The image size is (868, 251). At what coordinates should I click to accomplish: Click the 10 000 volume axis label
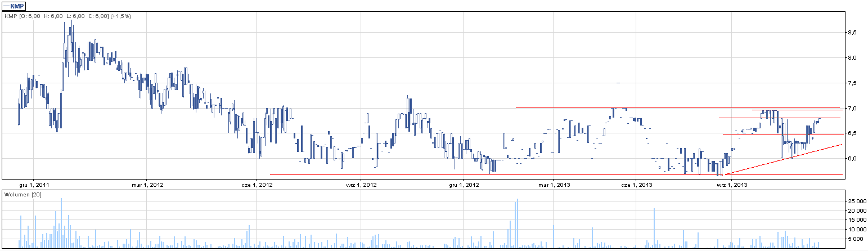[x=857, y=230]
